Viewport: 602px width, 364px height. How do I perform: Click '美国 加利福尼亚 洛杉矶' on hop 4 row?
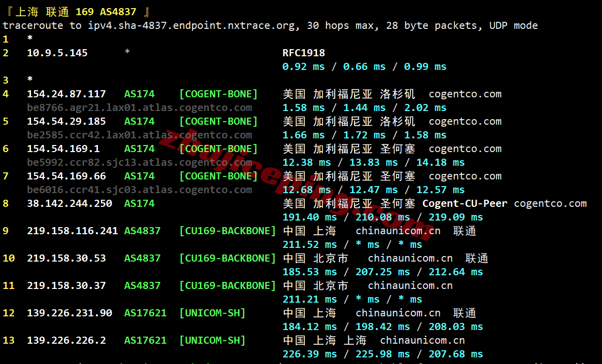[x=349, y=94]
